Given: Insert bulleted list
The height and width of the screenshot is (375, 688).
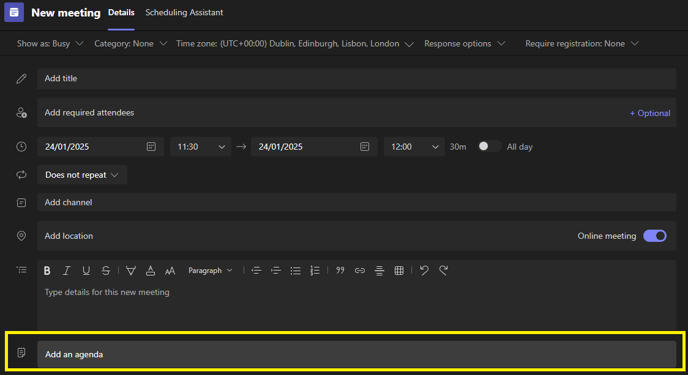Looking at the screenshot, I should point(295,271).
